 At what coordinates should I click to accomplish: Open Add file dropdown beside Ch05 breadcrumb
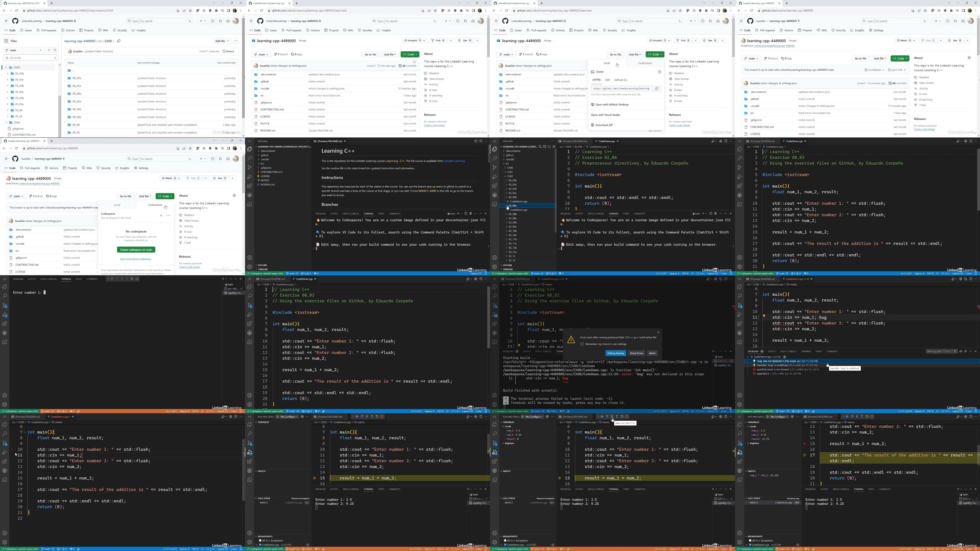click(222, 41)
